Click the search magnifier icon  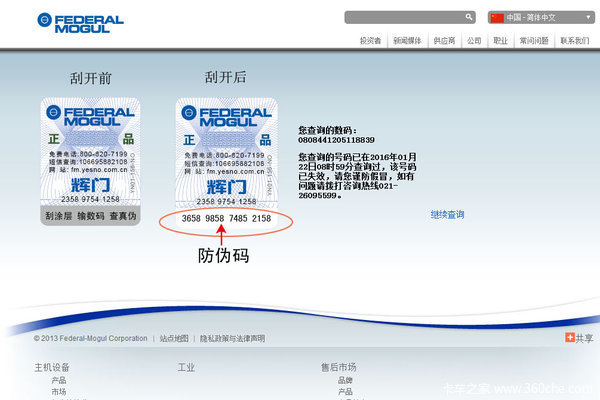tap(469, 17)
